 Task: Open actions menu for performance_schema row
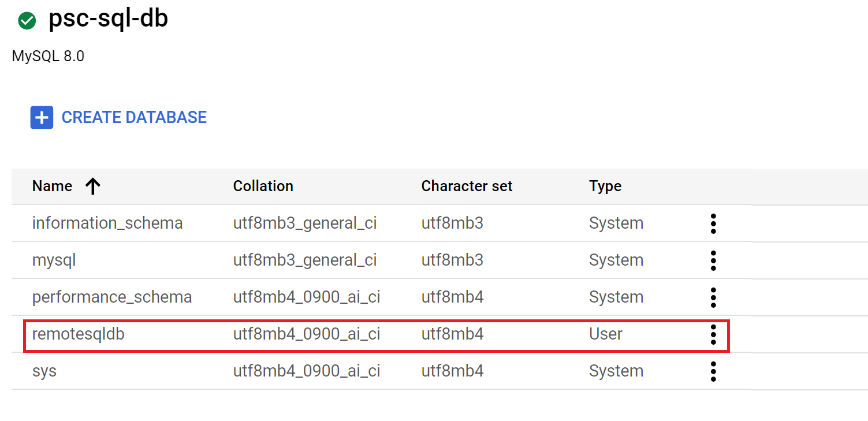(713, 297)
